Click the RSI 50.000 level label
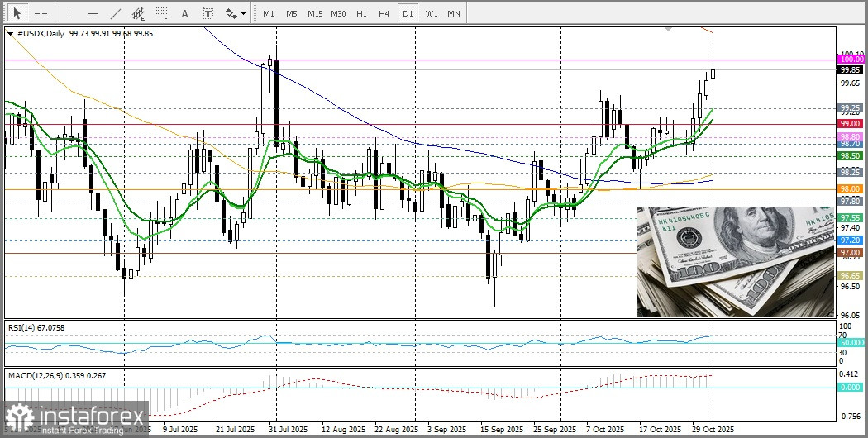The width and height of the screenshot is (868, 438). [851, 343]
